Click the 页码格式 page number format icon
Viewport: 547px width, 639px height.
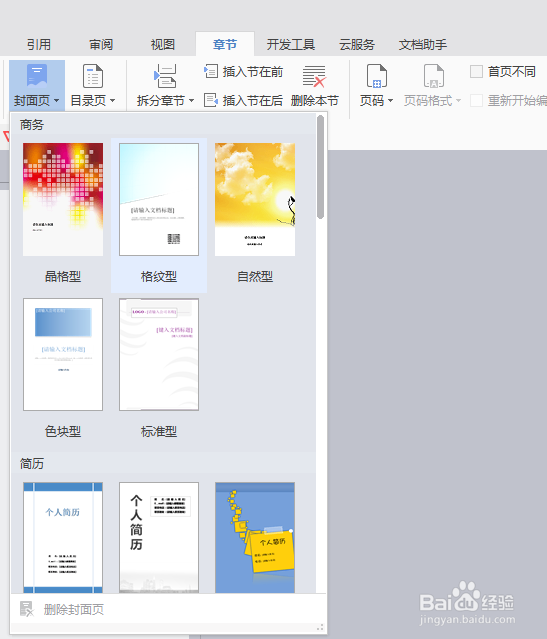point(433,76)
